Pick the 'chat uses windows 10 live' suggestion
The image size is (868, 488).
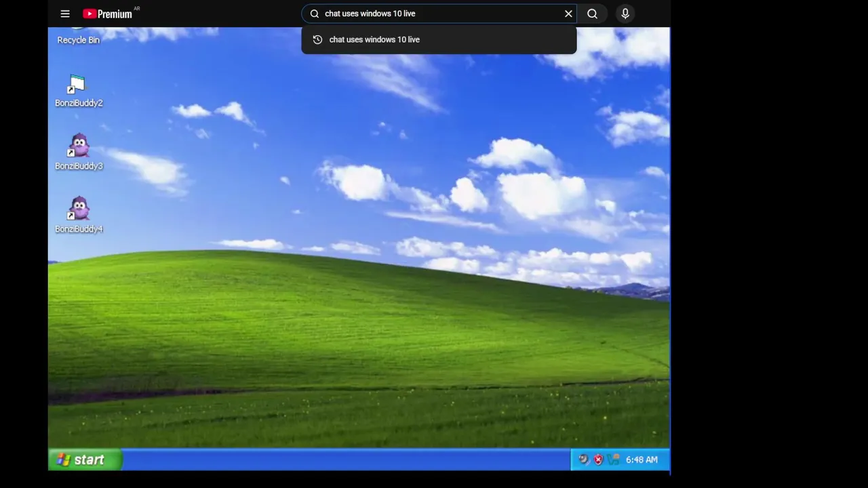coord(439,39)
